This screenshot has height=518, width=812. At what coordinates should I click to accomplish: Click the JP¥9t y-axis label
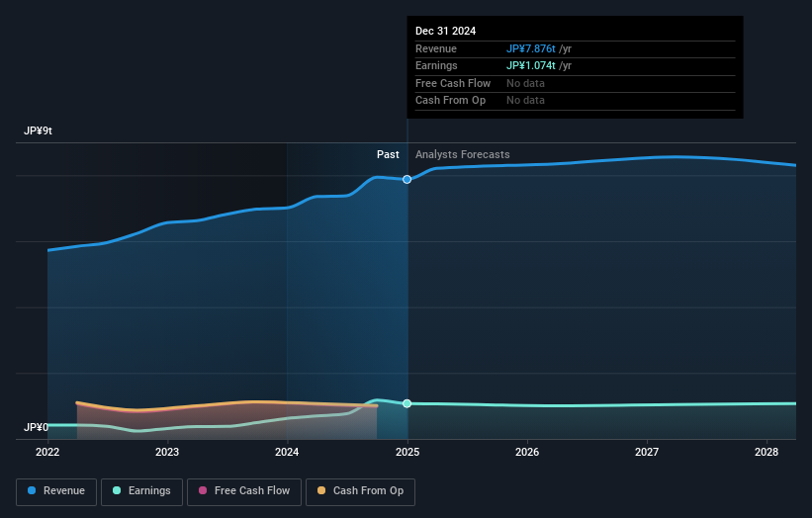[38, 130]
